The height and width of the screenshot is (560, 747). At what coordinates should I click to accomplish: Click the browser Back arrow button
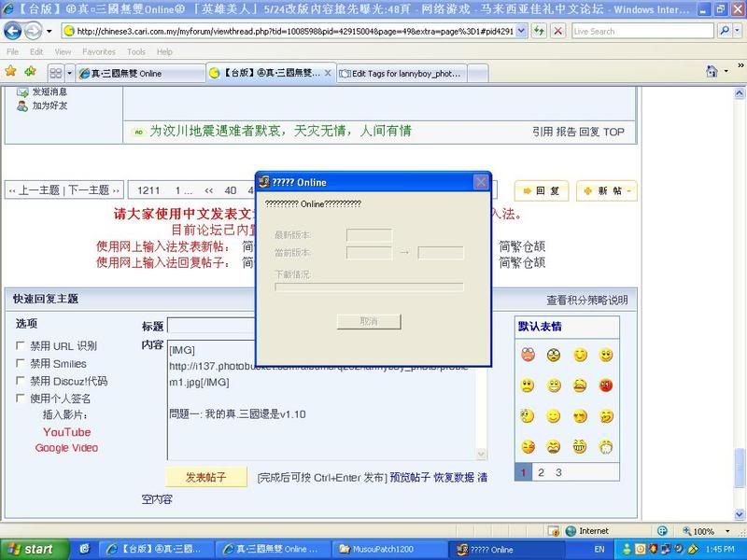coord(13,30)
